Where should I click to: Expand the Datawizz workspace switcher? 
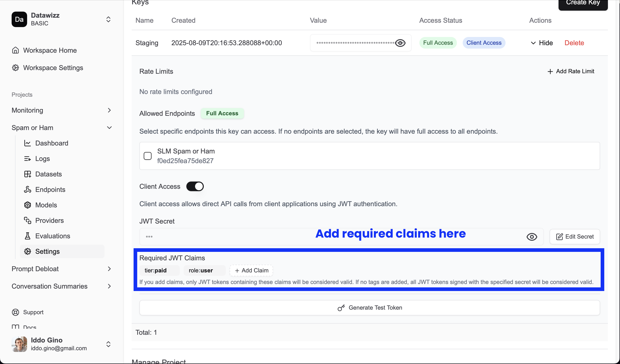(x=108, y=19)
